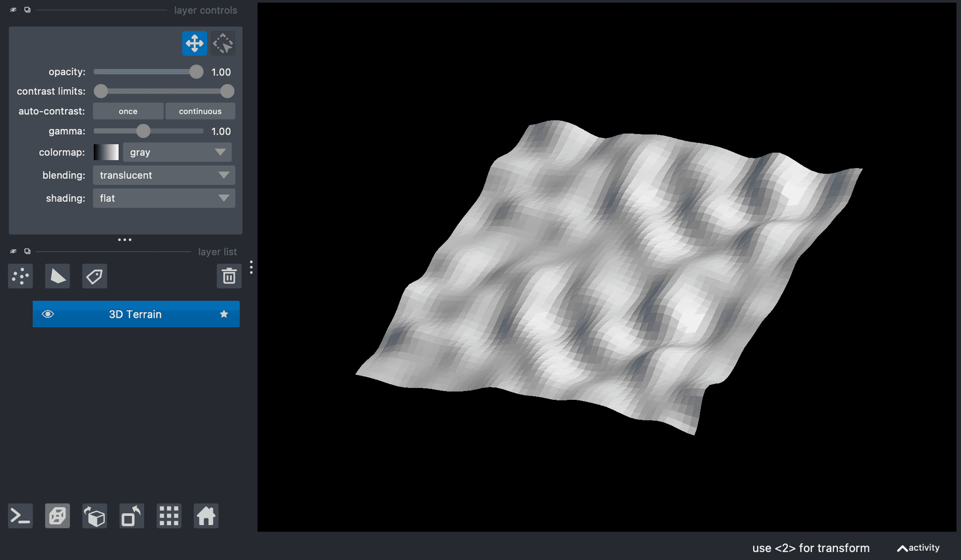Add a new points layer
The height and width of the screenshot is (560, 961).
point(21,276)
